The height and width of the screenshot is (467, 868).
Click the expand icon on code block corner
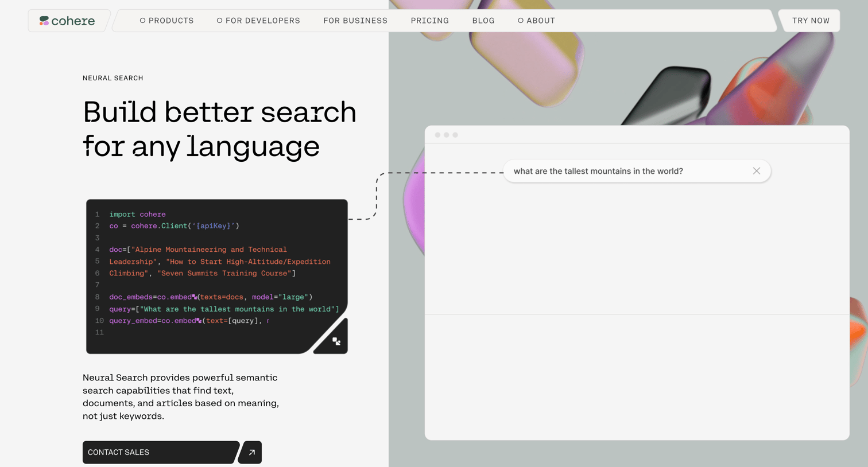coord(336,341)
